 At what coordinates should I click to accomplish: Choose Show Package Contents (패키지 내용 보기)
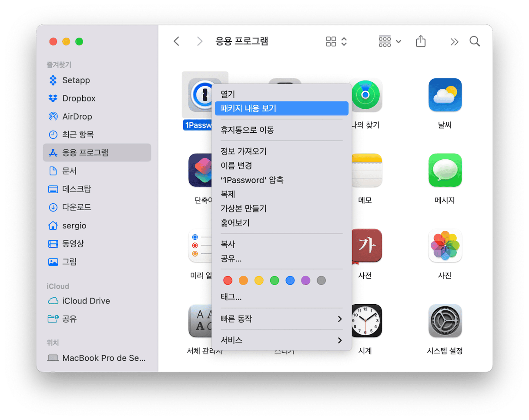[x=281, y=108]
